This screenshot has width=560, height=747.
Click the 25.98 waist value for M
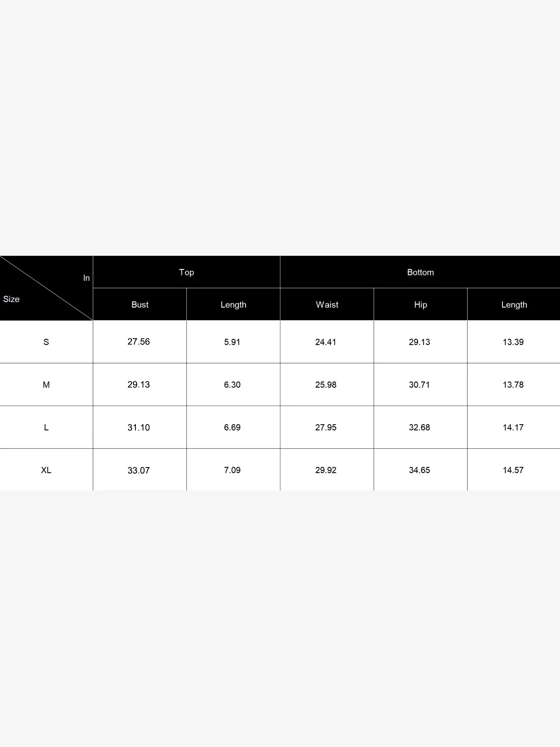tap(327, 384)
